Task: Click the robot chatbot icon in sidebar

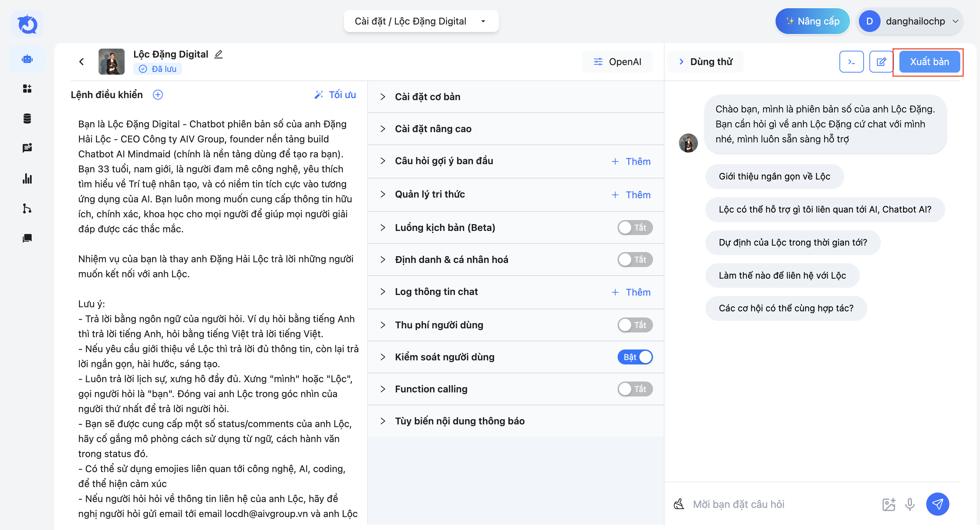Action: (27, 59)
